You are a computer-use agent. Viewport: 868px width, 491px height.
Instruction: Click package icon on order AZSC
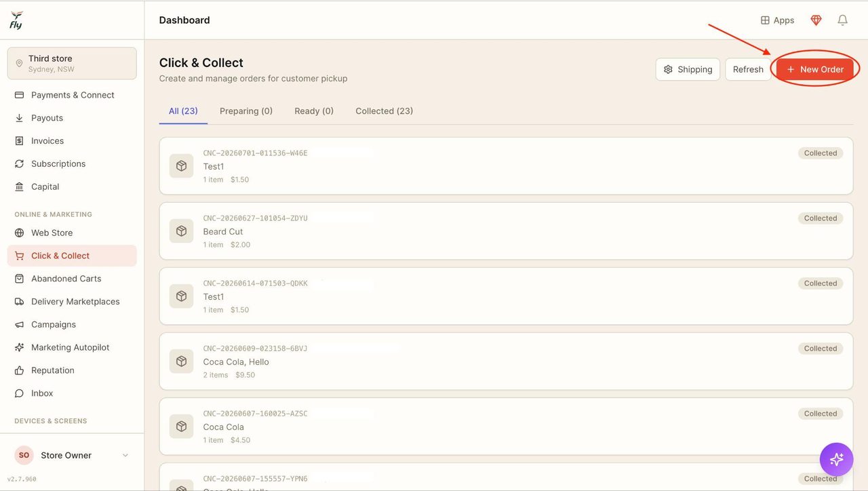pyautogui.click(x=181, y=427)
